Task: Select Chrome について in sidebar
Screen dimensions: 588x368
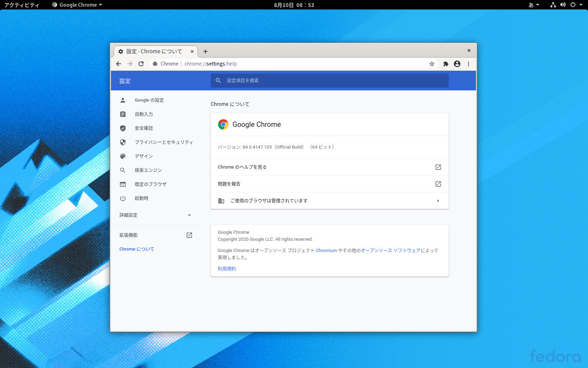Action: click(137, 249)
